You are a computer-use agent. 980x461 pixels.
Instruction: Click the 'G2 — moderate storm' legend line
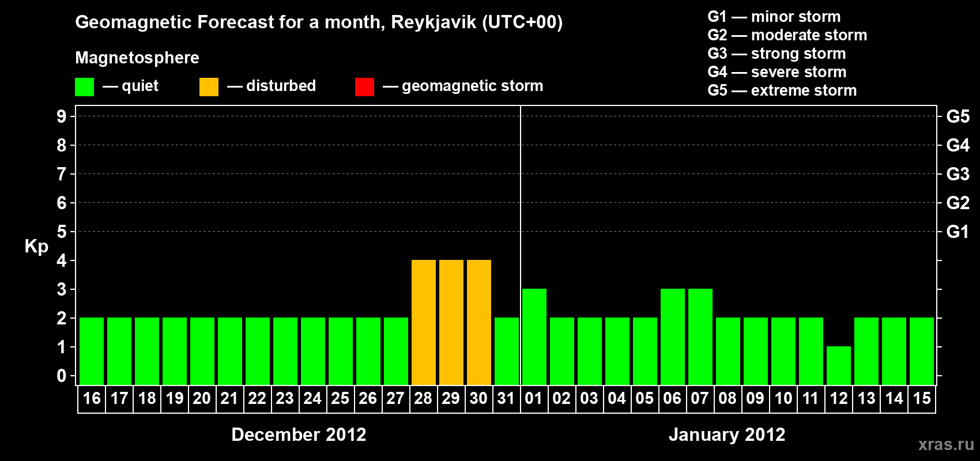coord(787,35)
